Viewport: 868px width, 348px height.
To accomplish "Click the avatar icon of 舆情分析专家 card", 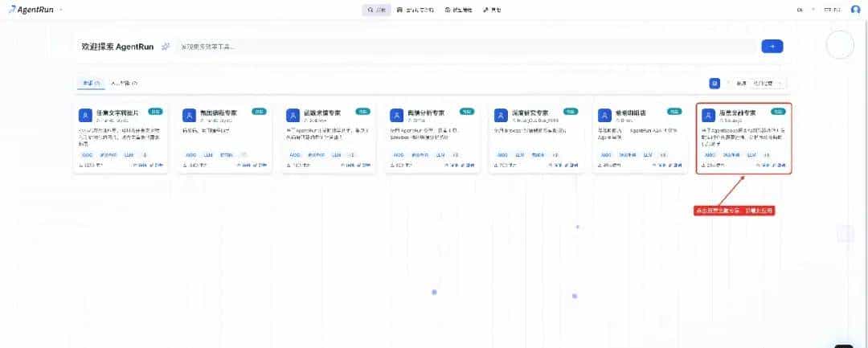I will point(397,115).
